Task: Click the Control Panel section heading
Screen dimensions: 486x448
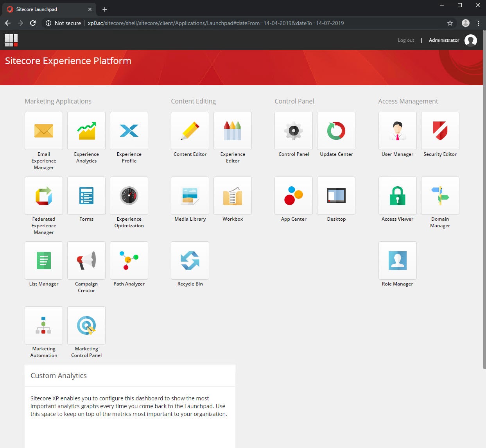Action: pos(294,101)
